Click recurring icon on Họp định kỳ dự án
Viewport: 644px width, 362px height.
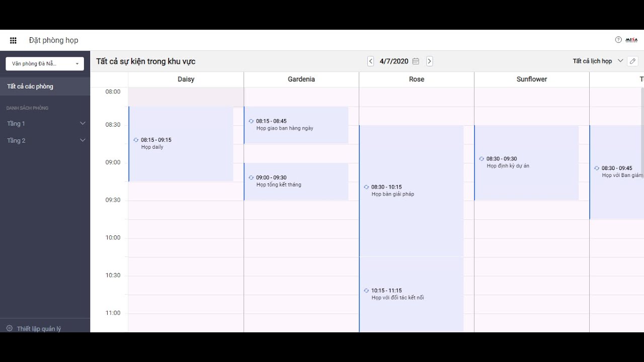coord(481,159)
